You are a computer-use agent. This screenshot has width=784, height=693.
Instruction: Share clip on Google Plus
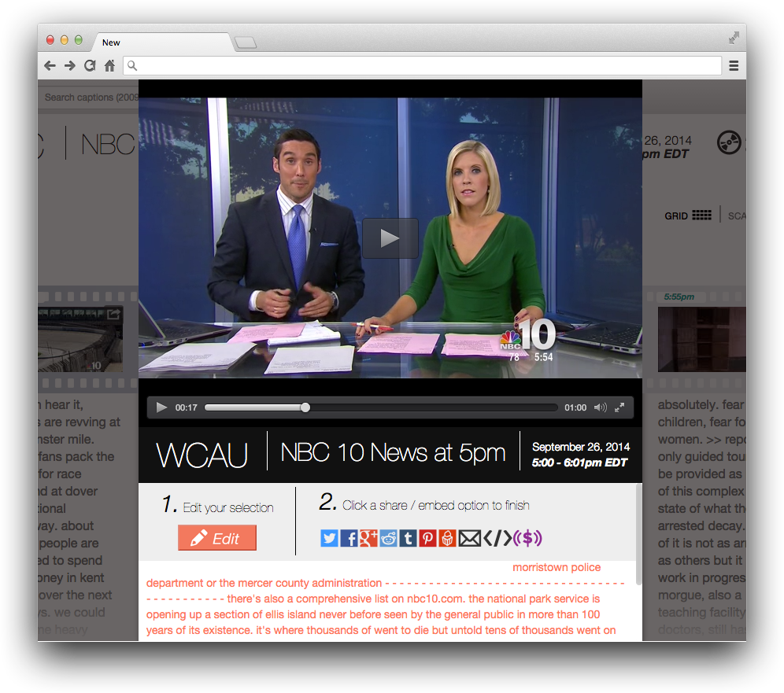pyautogui.click(x=368, y=538)
